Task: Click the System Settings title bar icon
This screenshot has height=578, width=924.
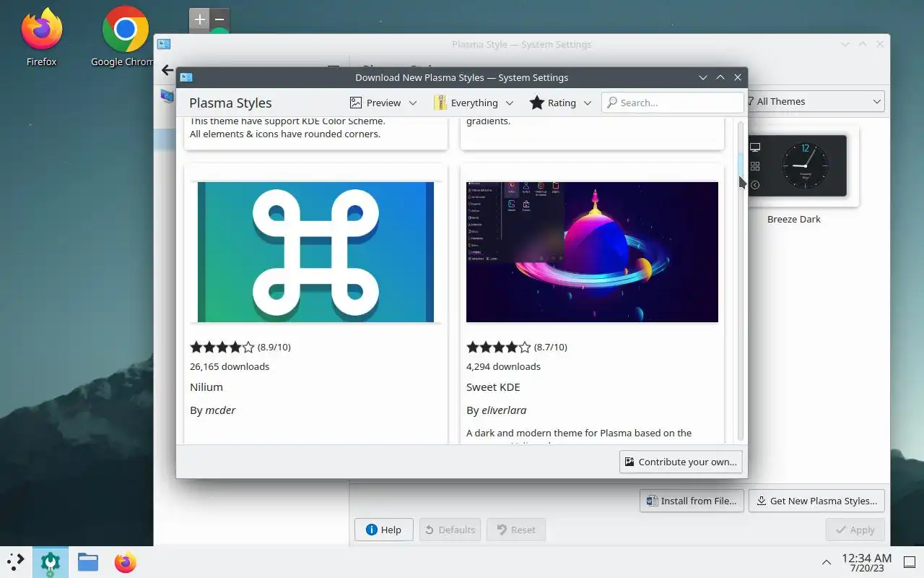Action: point(164,44)
